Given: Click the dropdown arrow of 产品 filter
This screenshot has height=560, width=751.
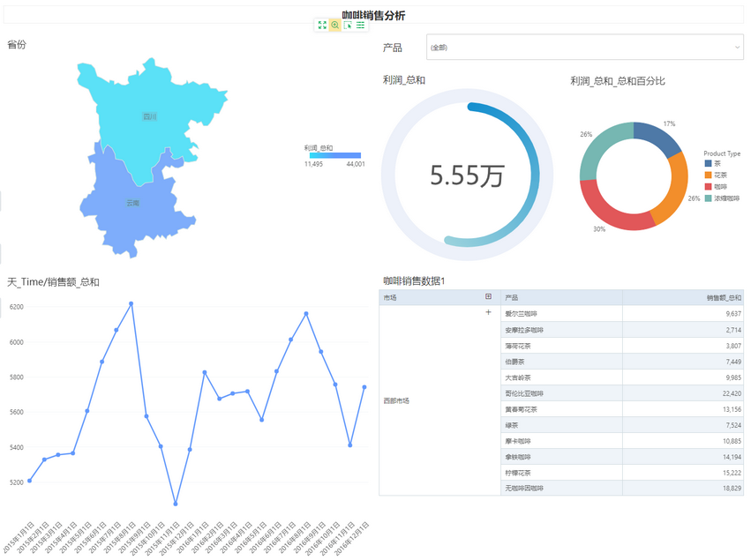Looking at the screenshot, I should 737,47.
